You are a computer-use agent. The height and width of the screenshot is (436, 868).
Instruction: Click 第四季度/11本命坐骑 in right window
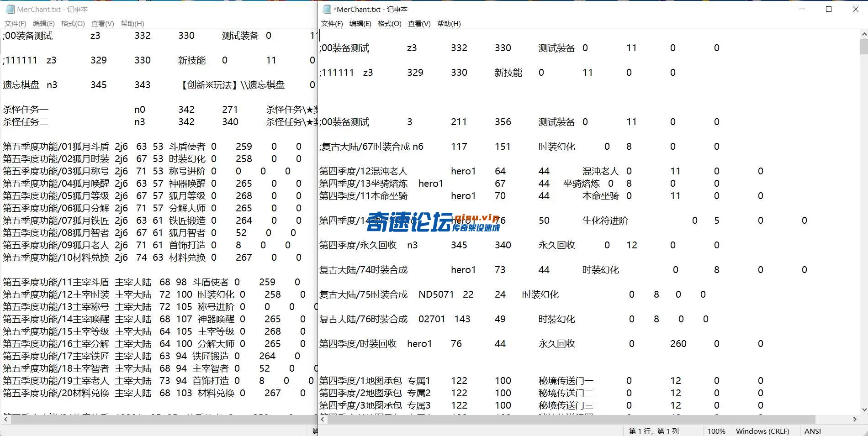pyautogui.click(x=363, y=196)
